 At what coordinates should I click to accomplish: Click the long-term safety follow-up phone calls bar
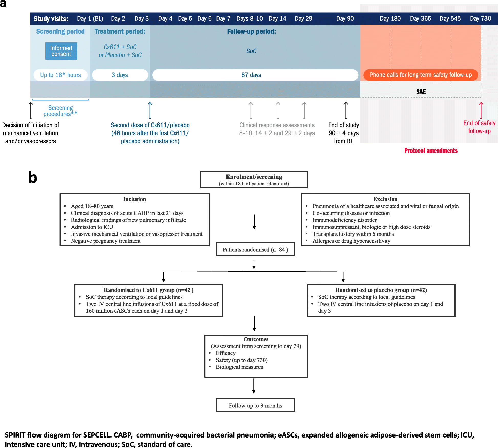point(420,75)
